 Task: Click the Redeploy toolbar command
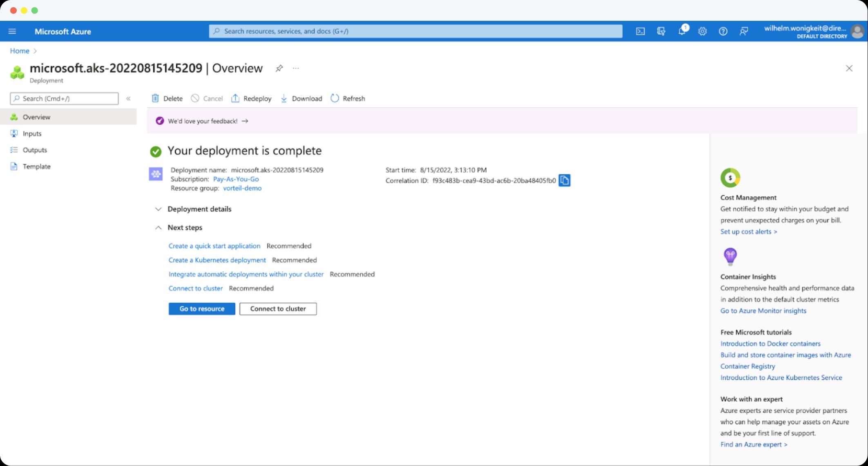click(251, 98)
